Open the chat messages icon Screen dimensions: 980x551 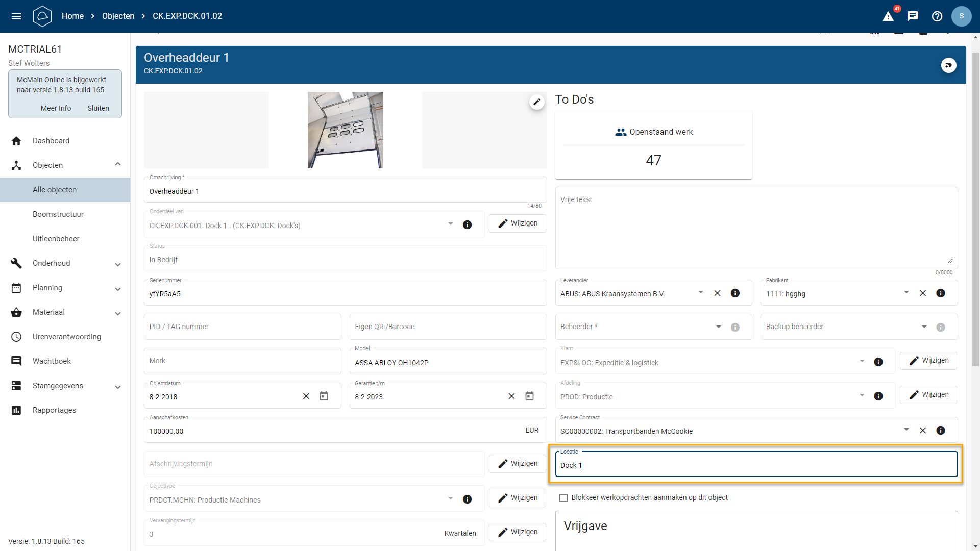(913, 16)
